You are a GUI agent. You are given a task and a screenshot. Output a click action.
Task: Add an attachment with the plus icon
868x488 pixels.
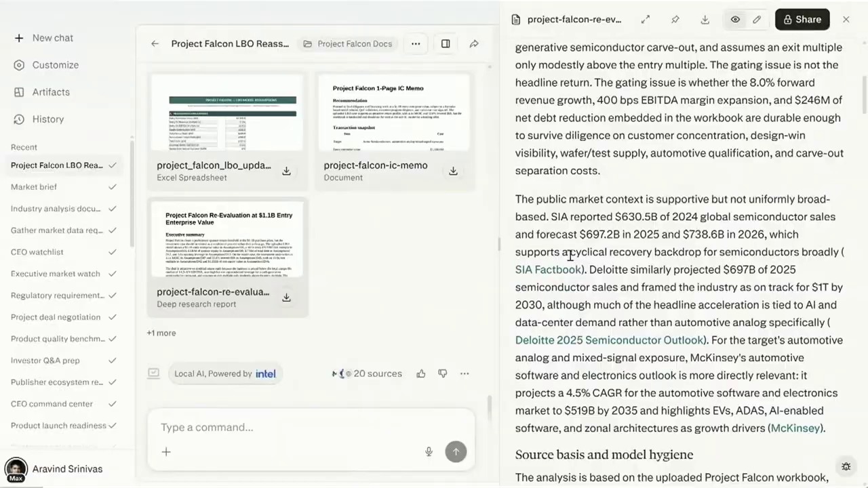(166, 452)
